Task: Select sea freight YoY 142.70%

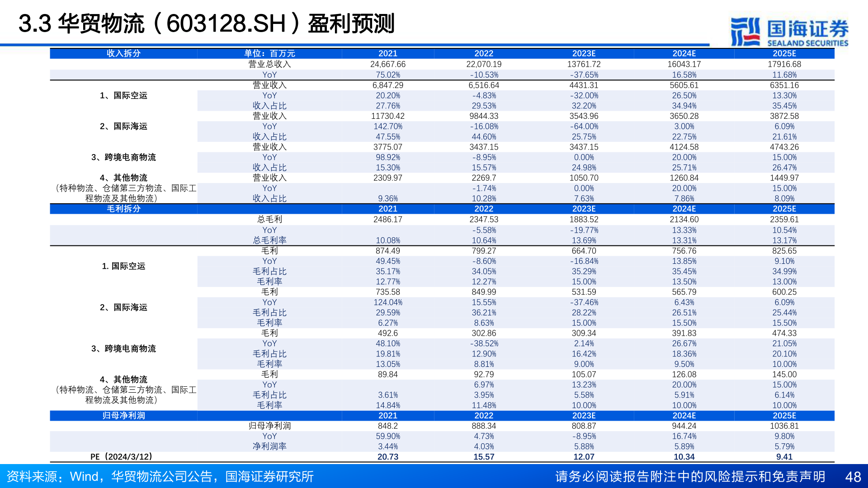Action: (388, 127)
